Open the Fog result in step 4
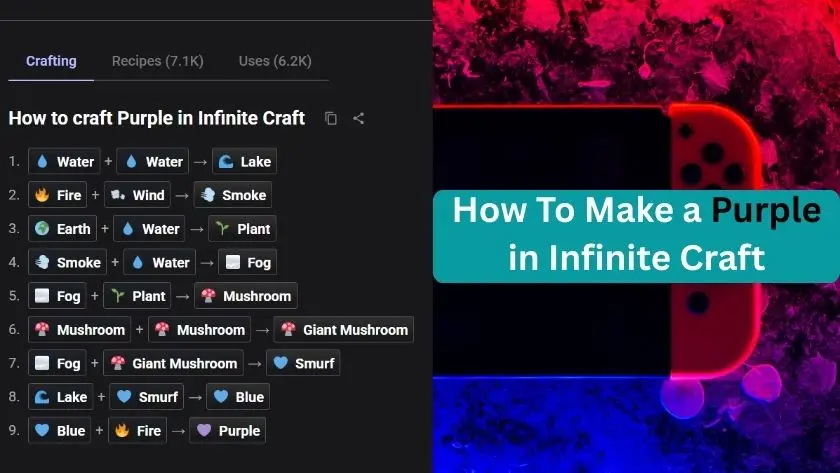The height and width of the screenshot is (473, 840). (x=248, y=262)
